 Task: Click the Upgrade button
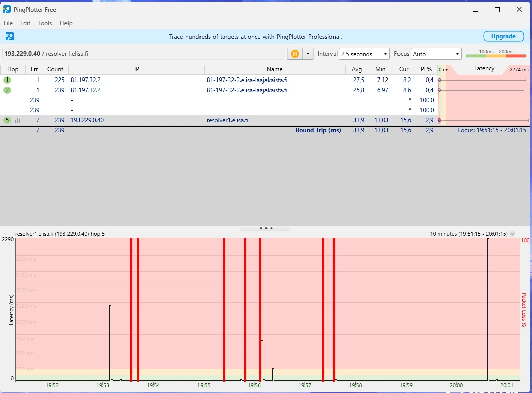(503, 36)
